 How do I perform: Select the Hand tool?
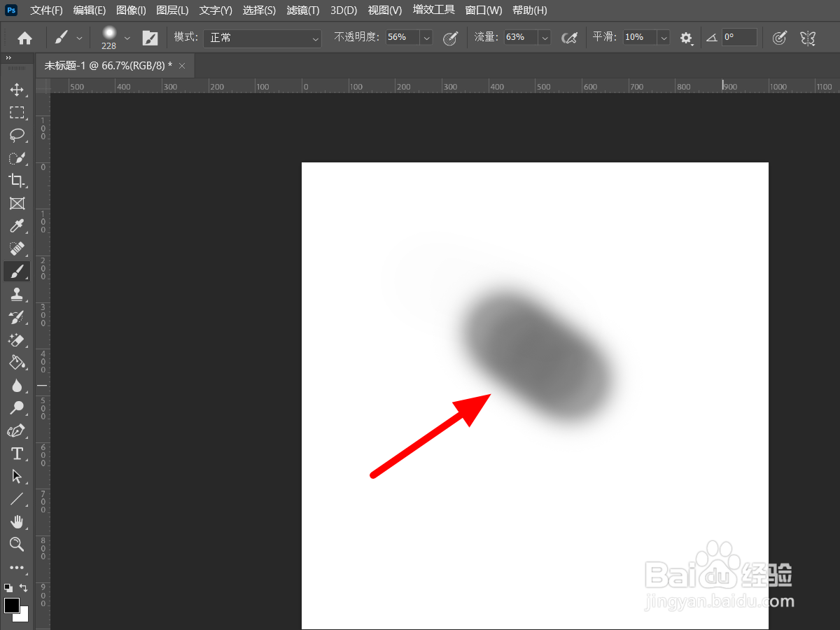point(17,521)
